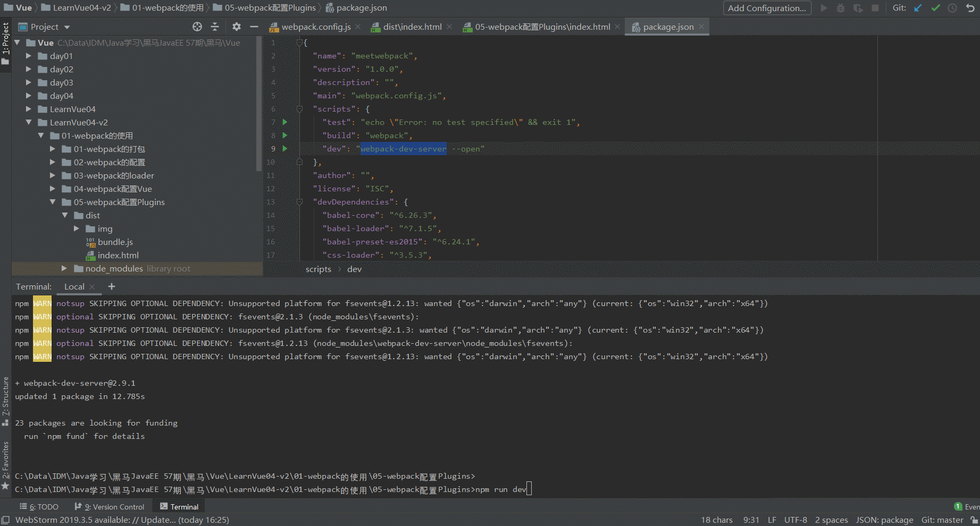The image size is (980, 526).
Task: Revert changes with the rollback arrow icon
Action: pyautogui.click(x=970, y=8)
